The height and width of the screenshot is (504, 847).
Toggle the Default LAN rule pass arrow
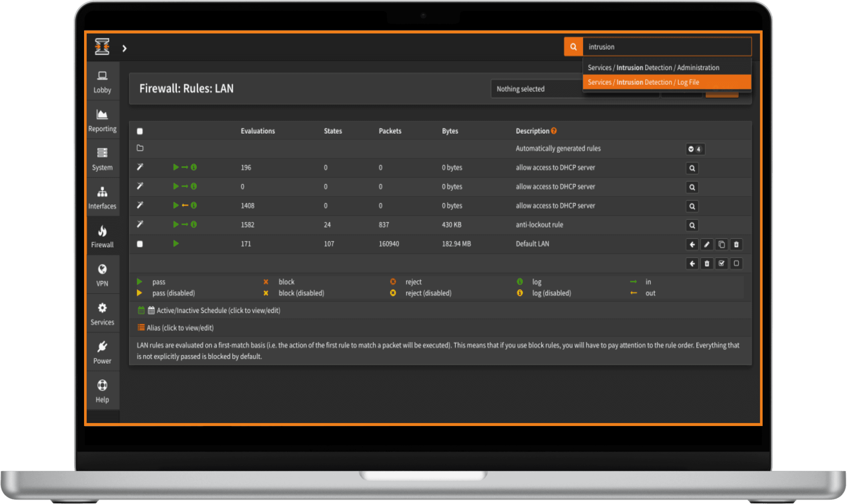click(176, 244)
